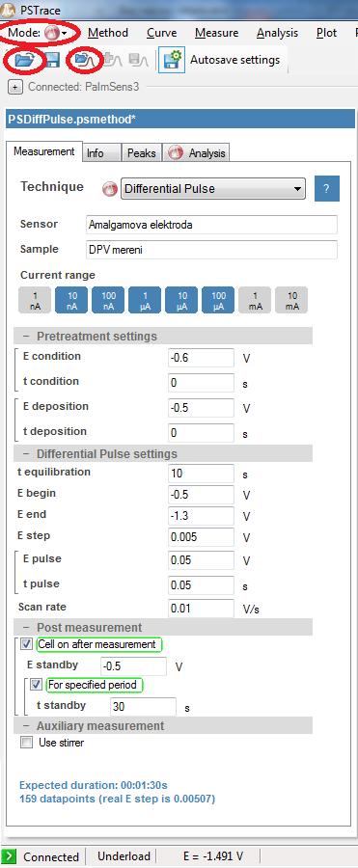Screen dimensions: 358x868
Task: Switch to the Analysis tab
Action: point(196,153)
